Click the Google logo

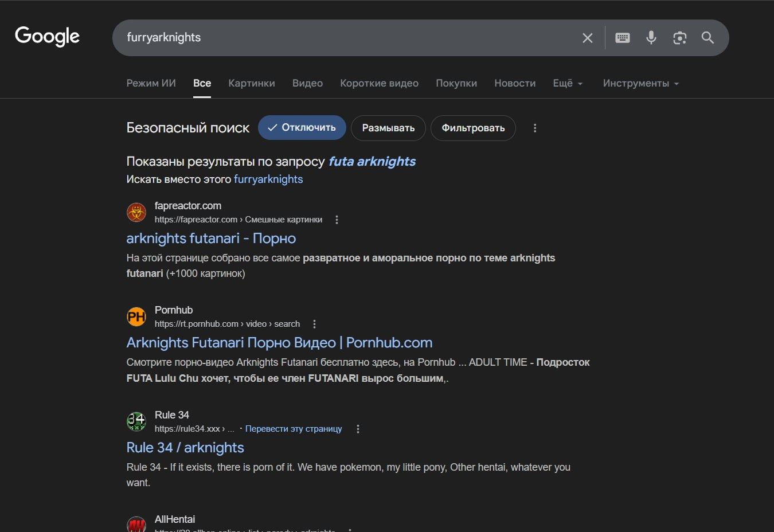point(47,37)
